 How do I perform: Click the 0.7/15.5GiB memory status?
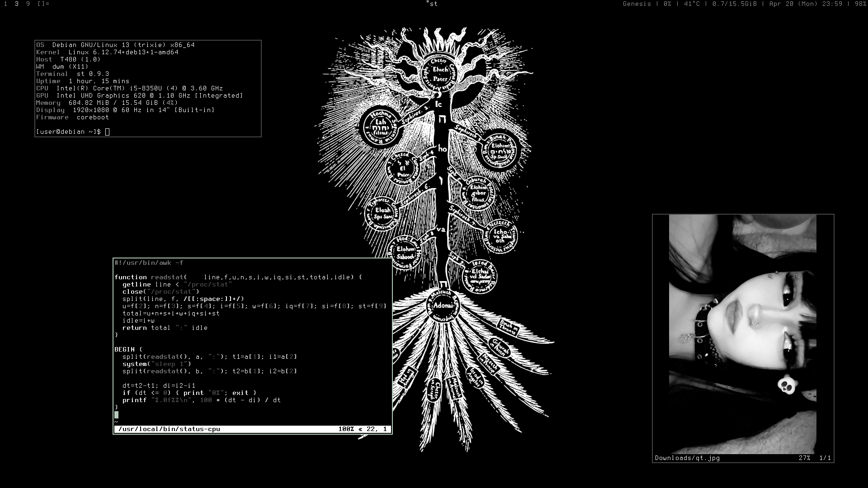point(734,4)
